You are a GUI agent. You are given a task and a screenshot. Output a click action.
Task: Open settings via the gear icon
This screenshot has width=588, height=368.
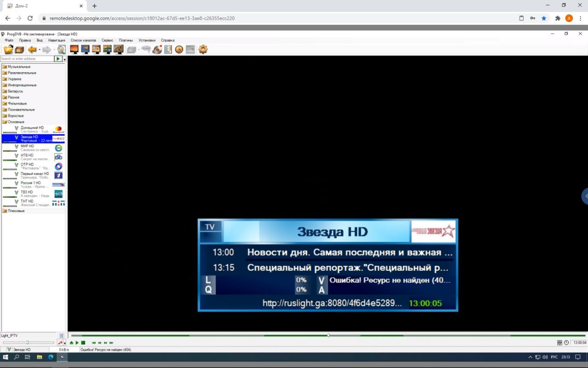tap(203, 50)
